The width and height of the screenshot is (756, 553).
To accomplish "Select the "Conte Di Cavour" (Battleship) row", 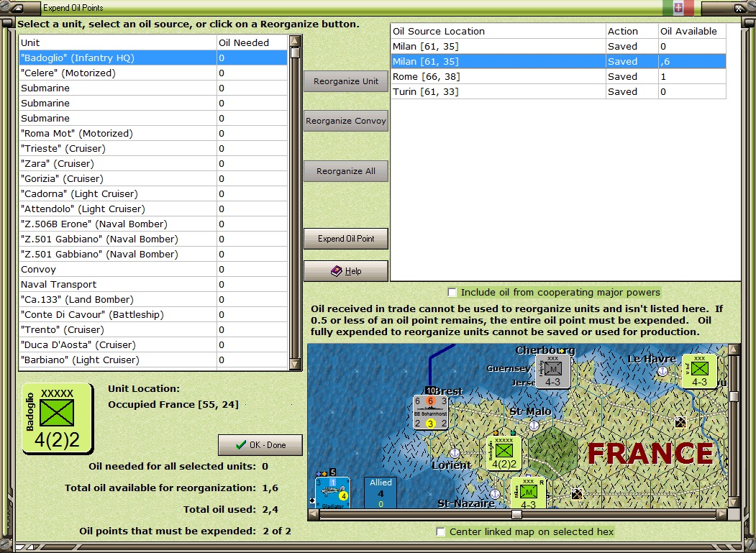I will click(x=153, y=314).
